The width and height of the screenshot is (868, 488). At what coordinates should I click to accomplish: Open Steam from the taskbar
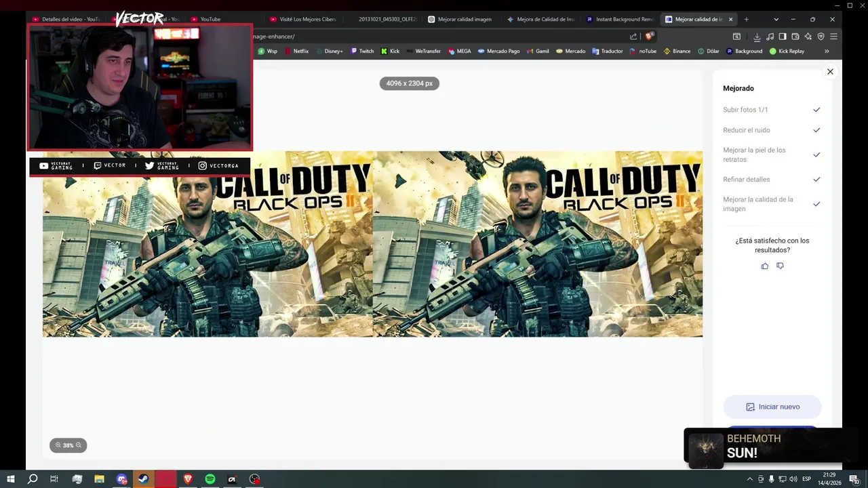coord(144,479)
